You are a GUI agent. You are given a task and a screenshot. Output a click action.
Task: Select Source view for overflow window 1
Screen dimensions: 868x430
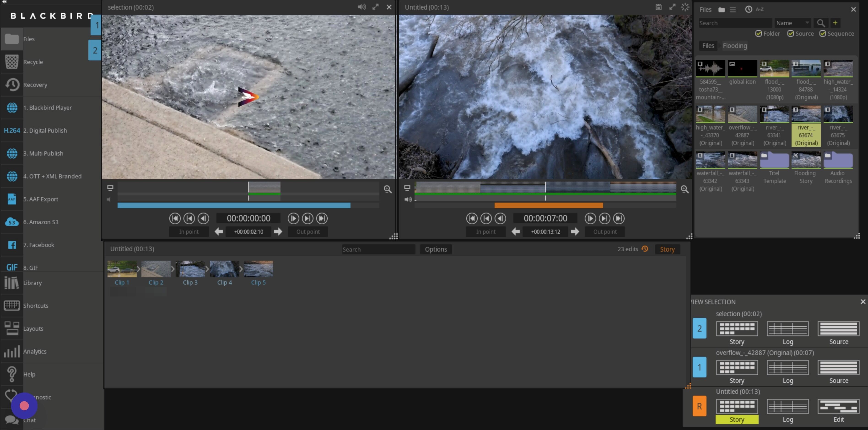839,372
